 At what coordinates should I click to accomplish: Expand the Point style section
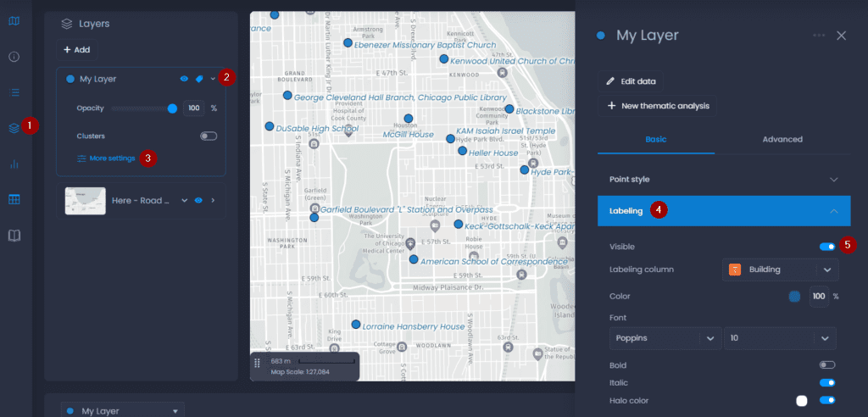(x=724, y=180)
